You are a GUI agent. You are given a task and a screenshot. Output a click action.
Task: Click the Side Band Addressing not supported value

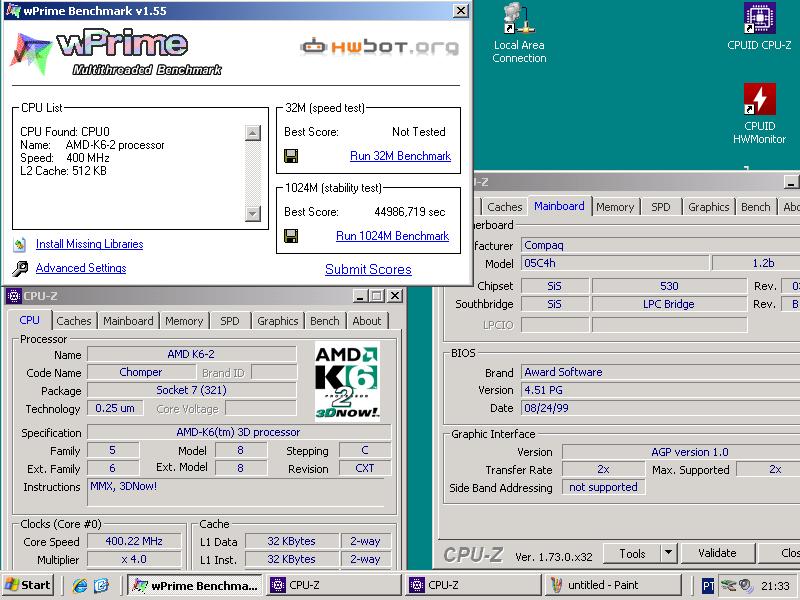point(604,487)
